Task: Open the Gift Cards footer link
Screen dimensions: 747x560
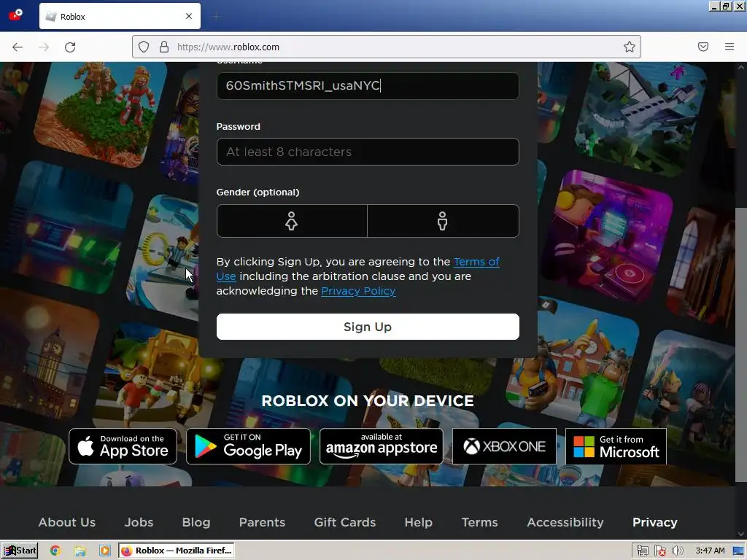Action: click(345, 522)
